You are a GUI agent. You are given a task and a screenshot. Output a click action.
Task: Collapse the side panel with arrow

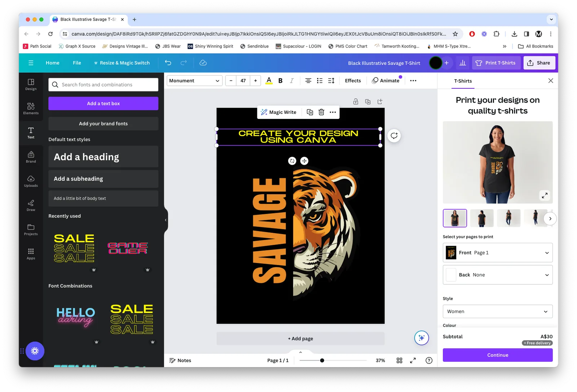click(166, 220)
